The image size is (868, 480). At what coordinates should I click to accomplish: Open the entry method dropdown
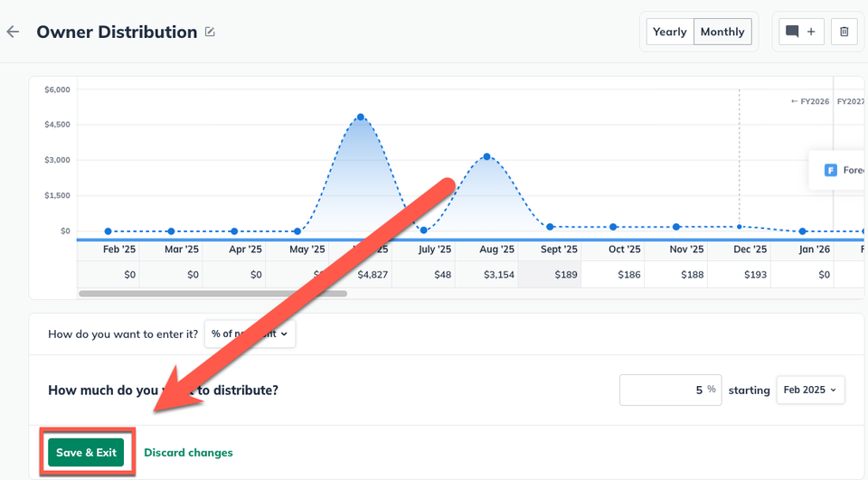coord(250,334)
